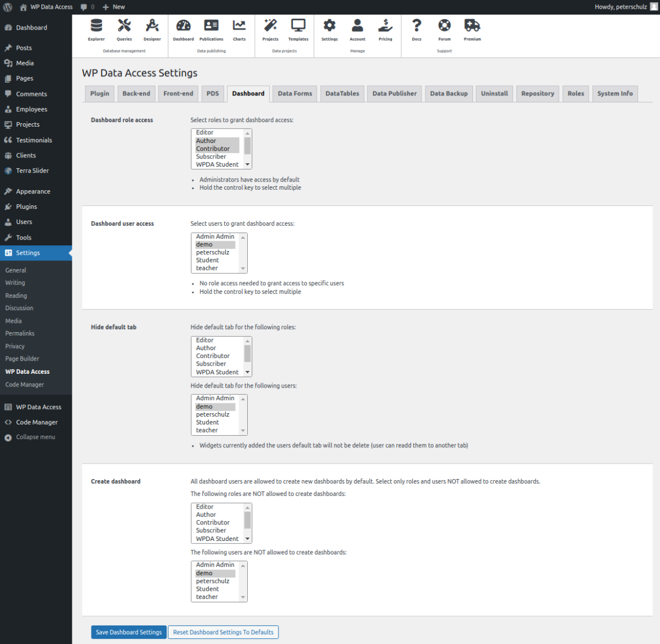The image size is (660, 644).
Task: Collapse the Settings menu in the admin sidebar
Action: [27, 252]
